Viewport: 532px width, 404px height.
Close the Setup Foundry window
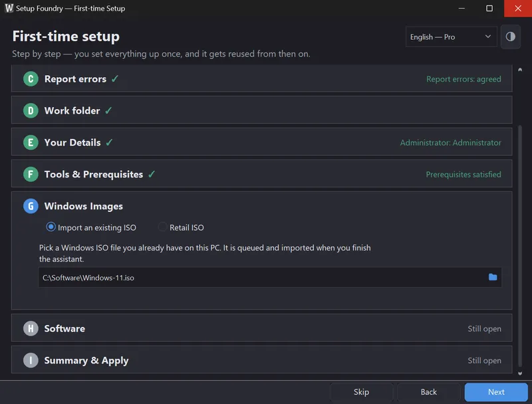[x=518, y=8]
